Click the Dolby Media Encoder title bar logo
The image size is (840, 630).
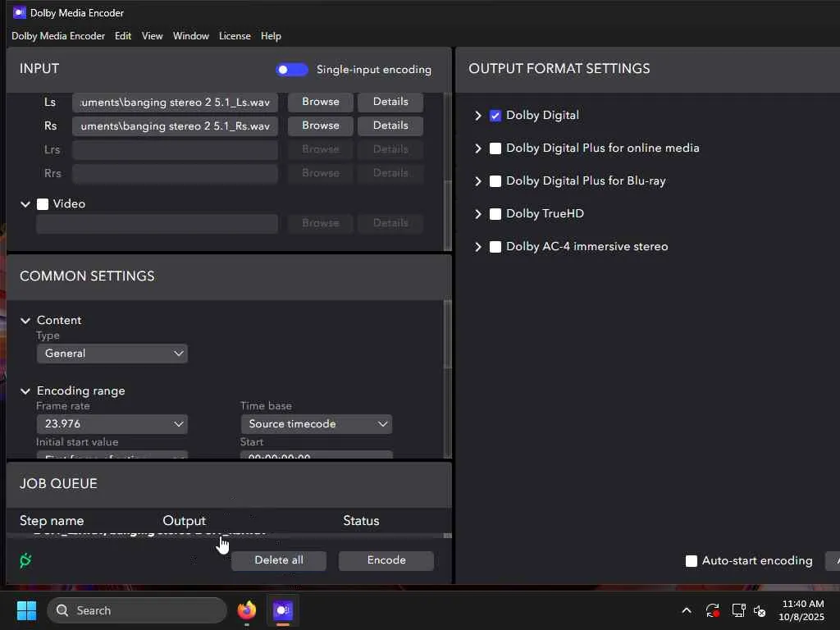[x=20, y=12]
